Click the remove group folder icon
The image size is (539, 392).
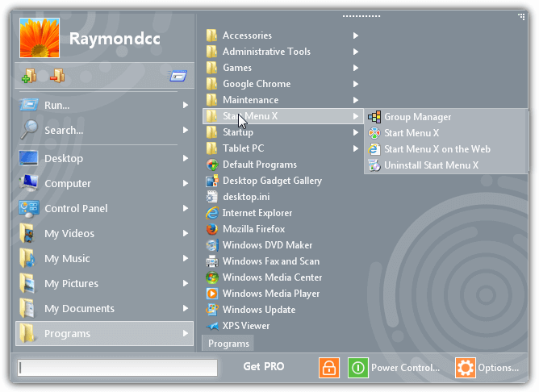pos(57,76)
